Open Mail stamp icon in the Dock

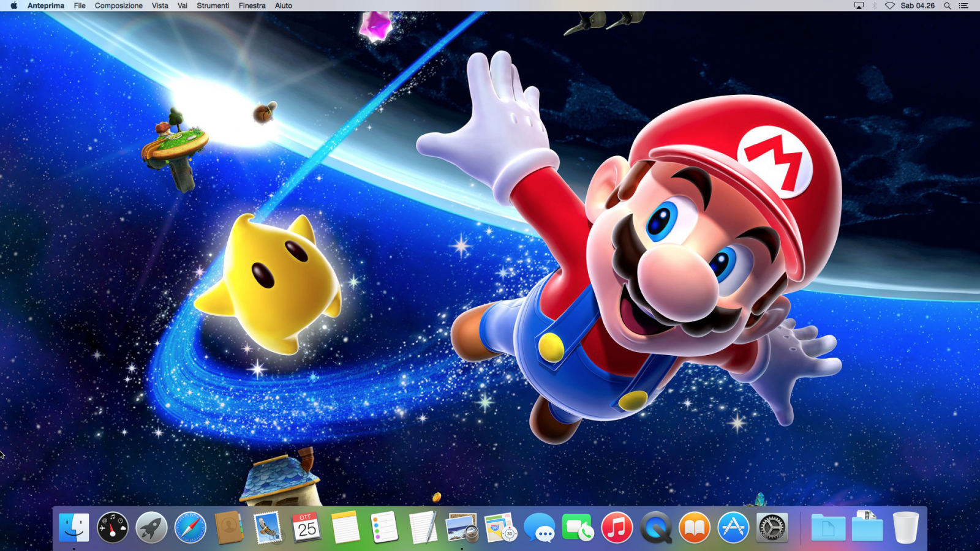coord(268,527)
